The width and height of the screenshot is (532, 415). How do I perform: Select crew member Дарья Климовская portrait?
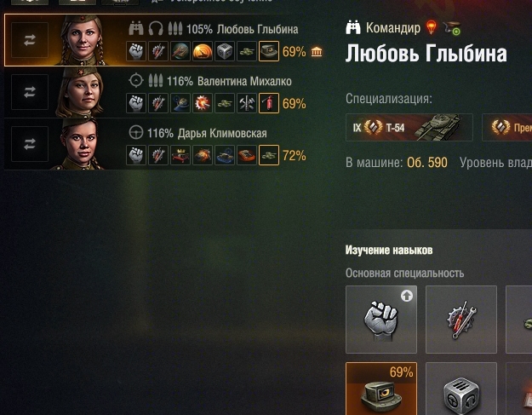80,144
